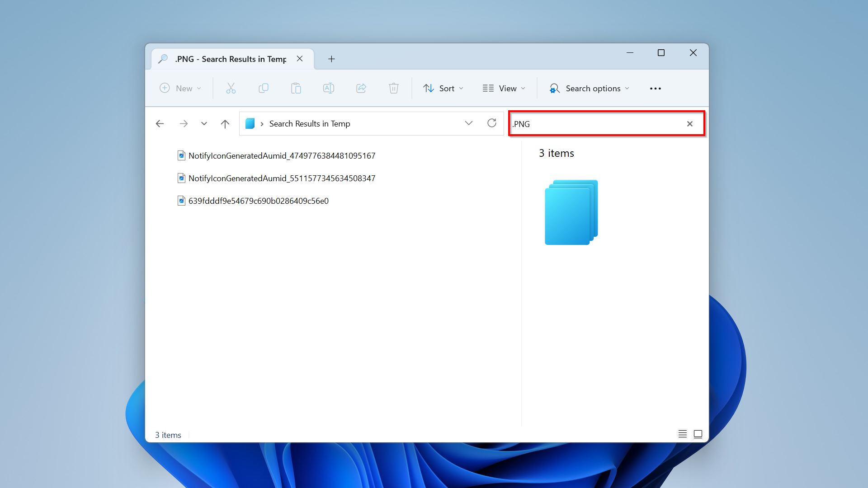
Task: Select the Paste tool icon
Action: click(x=296, y=88)
